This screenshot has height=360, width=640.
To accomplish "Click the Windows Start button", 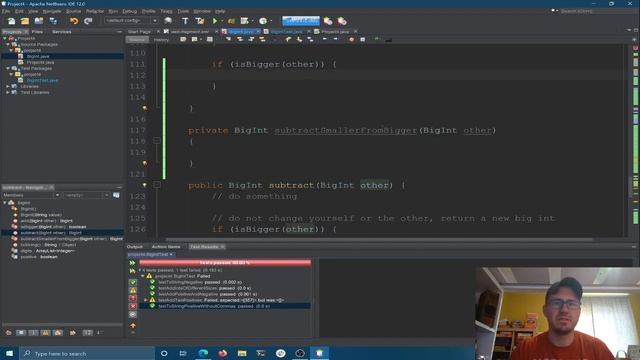I will click(x=9, y=353).
